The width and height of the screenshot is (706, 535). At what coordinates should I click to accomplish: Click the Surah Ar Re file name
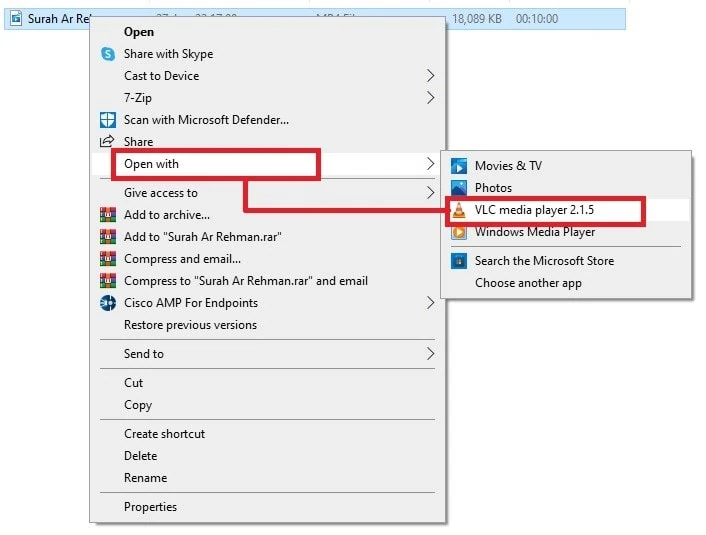point(59,18)
